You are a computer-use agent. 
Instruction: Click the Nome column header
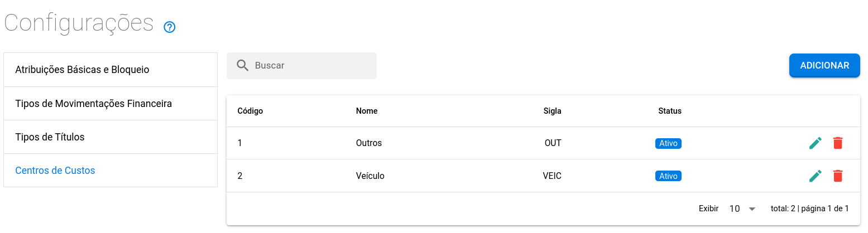[x=367, y=111]
